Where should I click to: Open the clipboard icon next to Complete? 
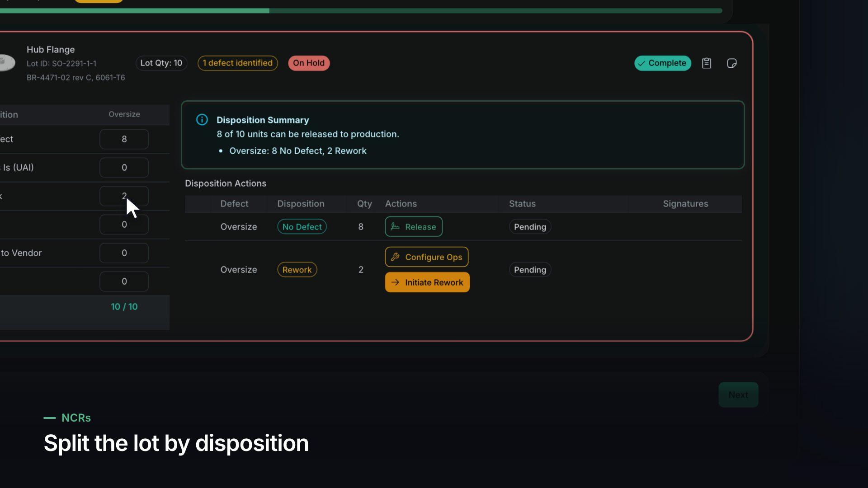click(x=706, y=63)
